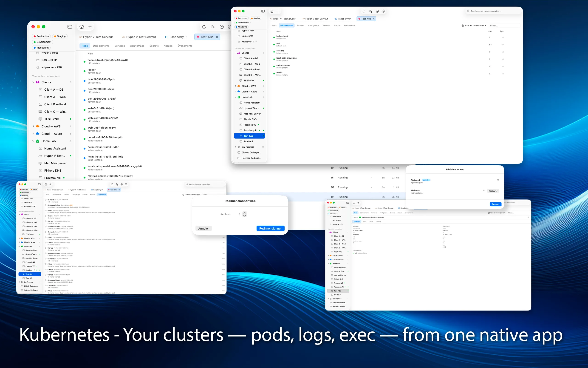Switch to Services tab in Pods list window
The height and width of the screenshot is (368, 588).
point(119,46)
